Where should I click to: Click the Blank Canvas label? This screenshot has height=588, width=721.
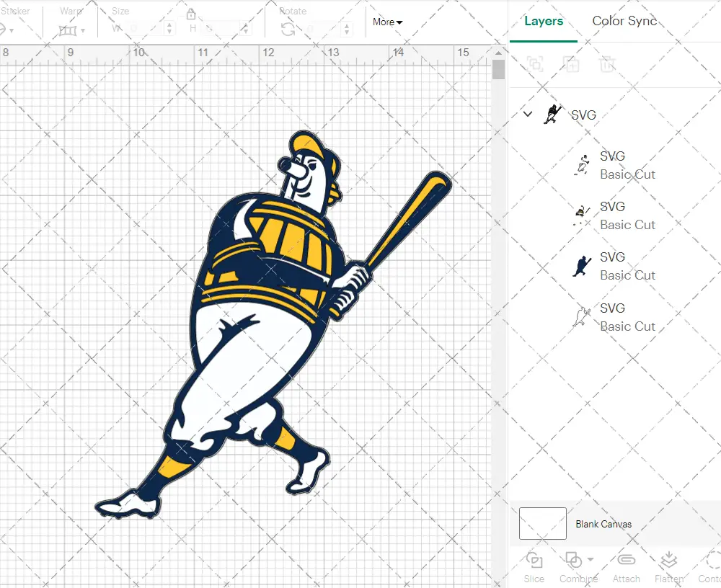[603, 524]
